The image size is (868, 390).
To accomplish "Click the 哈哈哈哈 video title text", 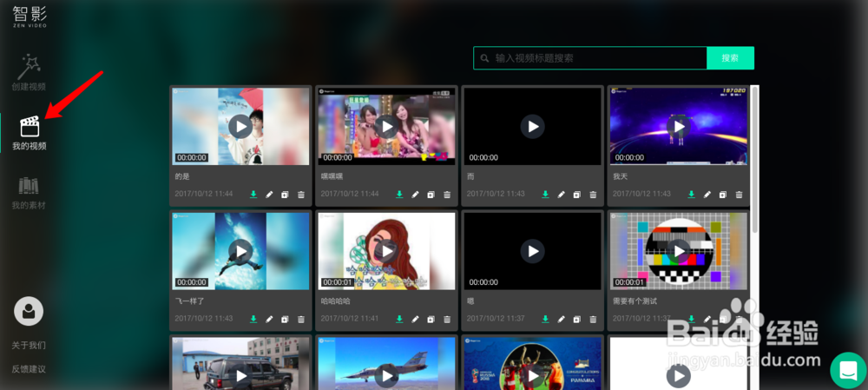I will click(x=335, y=301).
